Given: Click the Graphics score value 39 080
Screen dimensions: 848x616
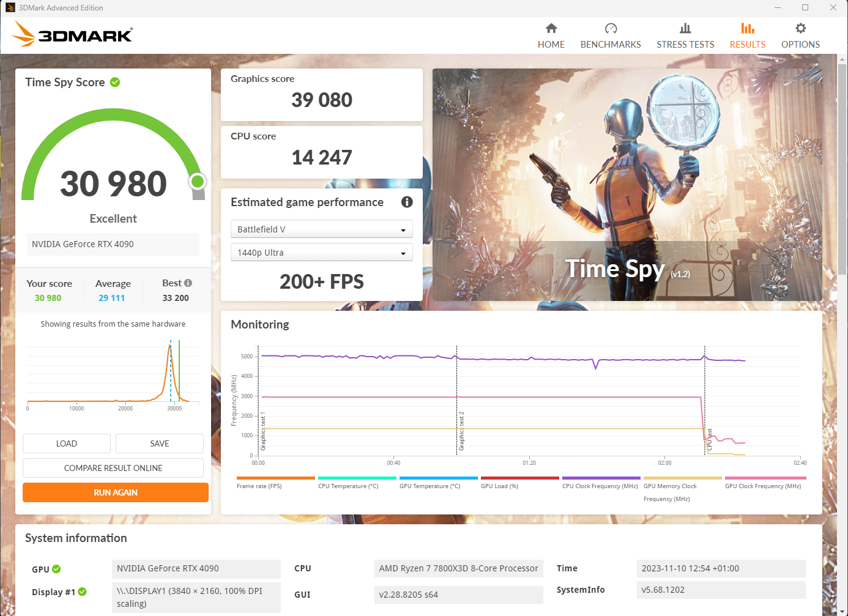Looking at the screenshot, I should tap(322, 100).
